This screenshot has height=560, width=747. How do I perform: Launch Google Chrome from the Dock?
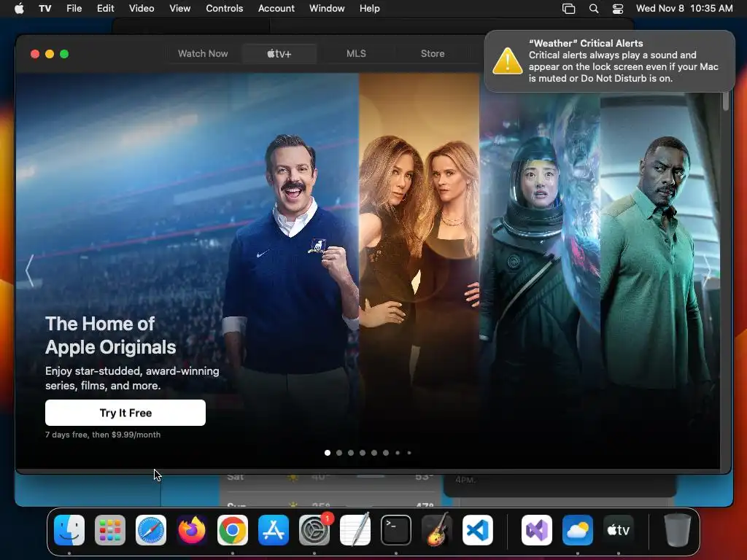click(x=233, y=530)
